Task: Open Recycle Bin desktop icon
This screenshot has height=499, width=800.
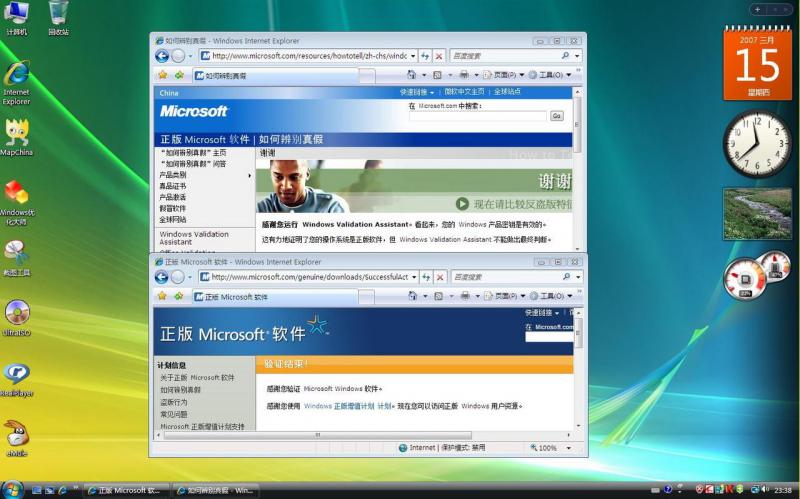Action: pyautogui.click(x=58, y=18)
